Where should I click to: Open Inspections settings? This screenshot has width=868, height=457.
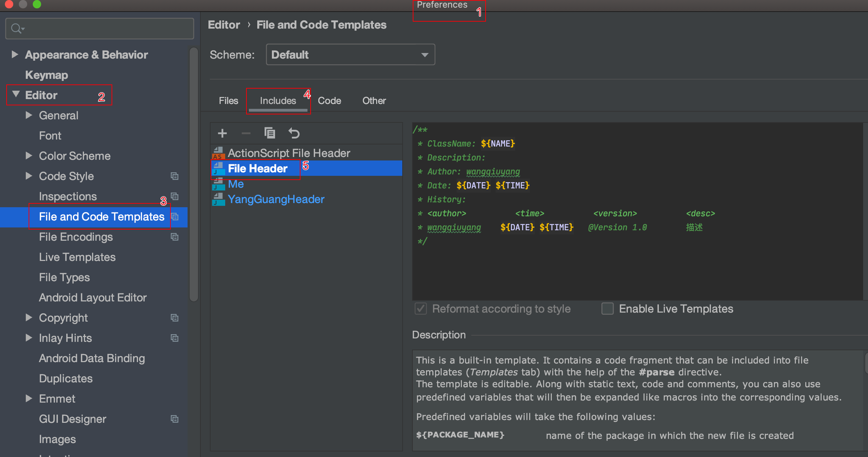68,196
